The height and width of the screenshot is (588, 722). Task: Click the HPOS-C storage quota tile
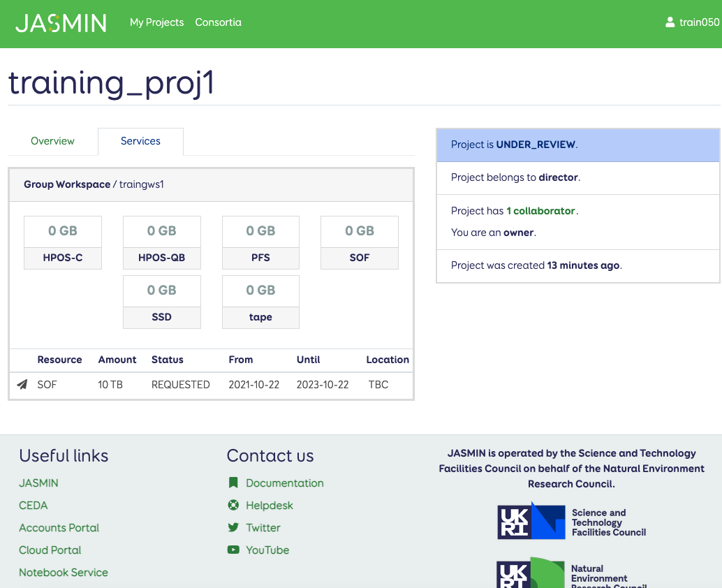[x=63, y=242]
